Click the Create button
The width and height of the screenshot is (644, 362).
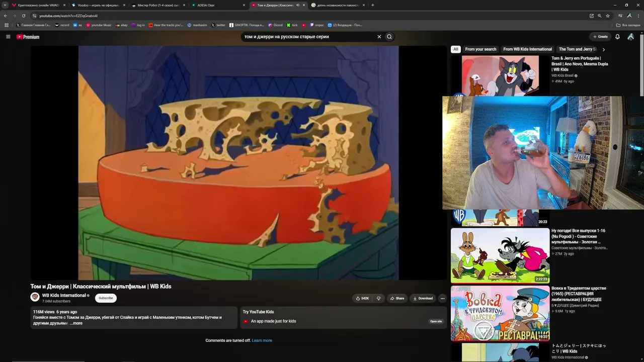pyautogui.click(x=600, y=37)
